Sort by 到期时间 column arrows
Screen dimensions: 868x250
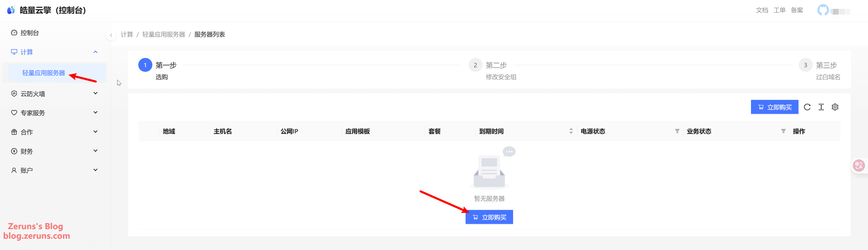point(571,131)
